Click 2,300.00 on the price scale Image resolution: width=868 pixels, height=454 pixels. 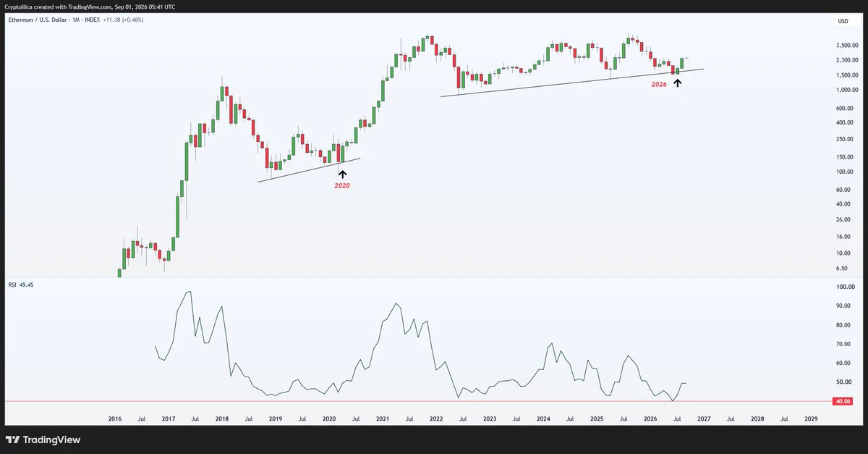coord(846,60)
